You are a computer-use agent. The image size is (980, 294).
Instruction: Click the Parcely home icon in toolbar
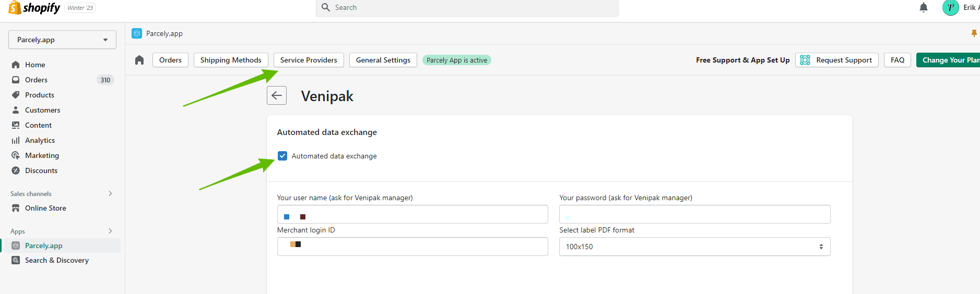click(x=139, y=60)
